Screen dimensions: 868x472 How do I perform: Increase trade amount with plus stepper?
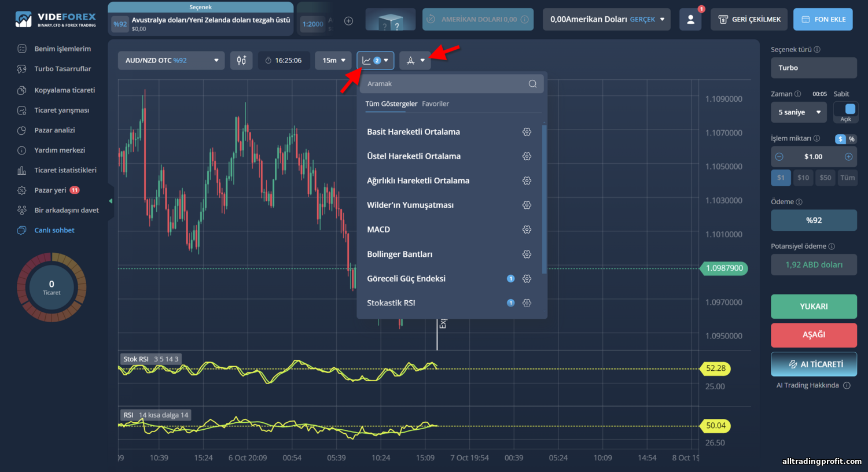click(x=848, y=157)
